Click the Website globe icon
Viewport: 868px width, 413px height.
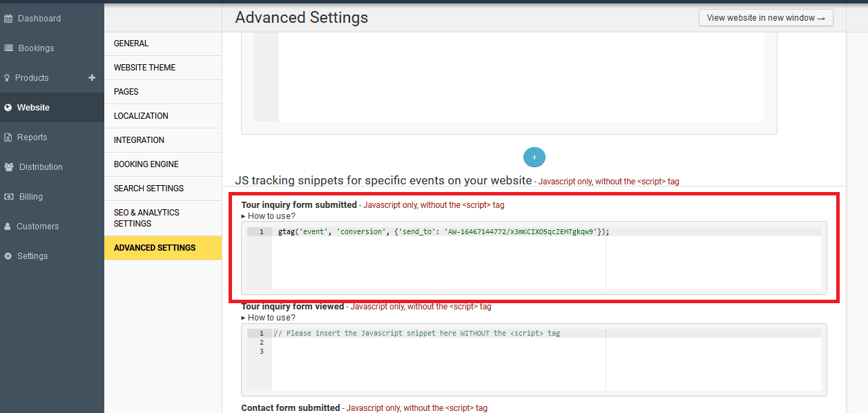click(8, 108)
